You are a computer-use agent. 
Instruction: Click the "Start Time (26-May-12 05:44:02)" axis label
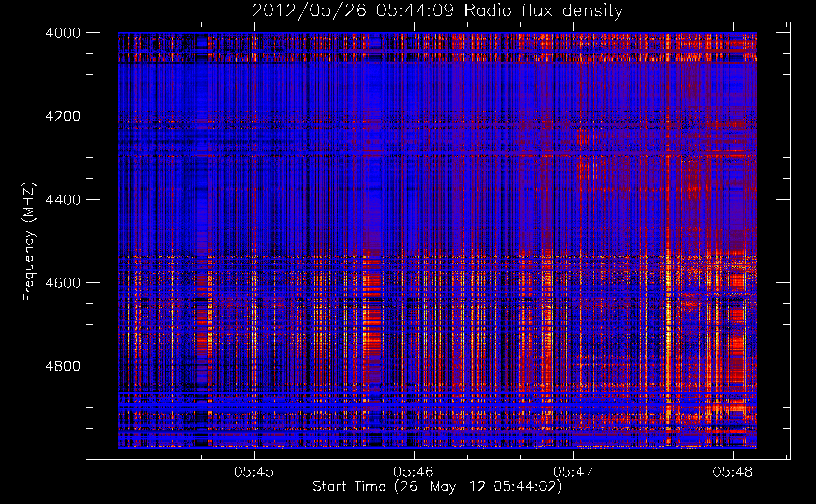click(x=437, y=487)
